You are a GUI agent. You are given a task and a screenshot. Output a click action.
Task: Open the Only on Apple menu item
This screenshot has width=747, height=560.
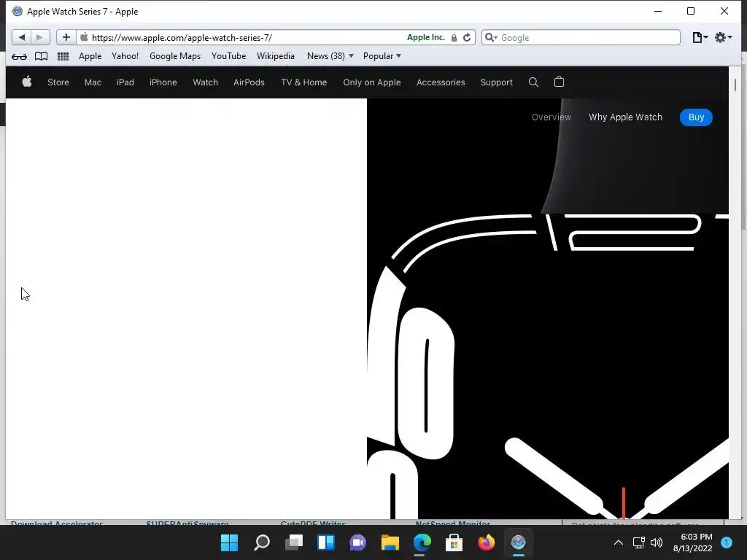pyautogui.click(x=371, y=82)
